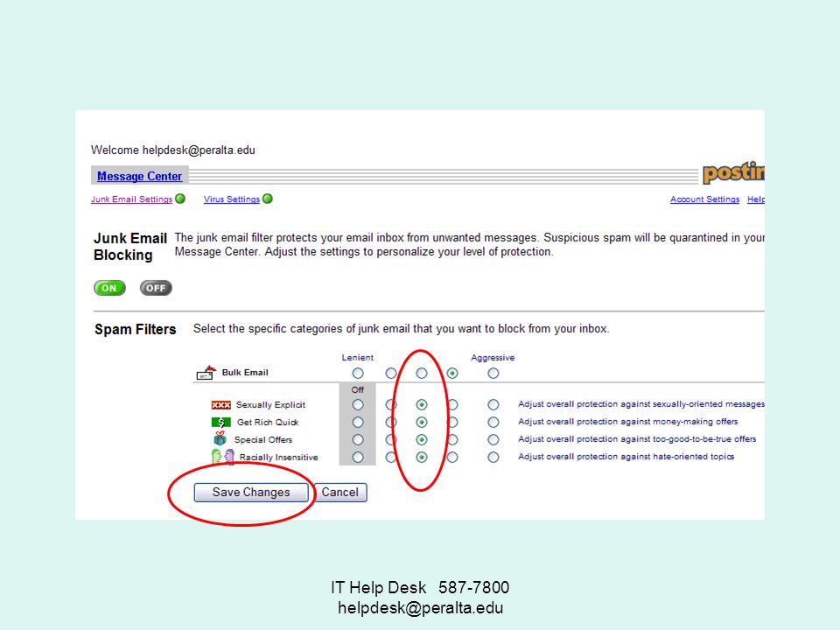Click IT Help Desk 587-7800 text
The height and width of the screenshot is (630, 840).
(420, 588)
